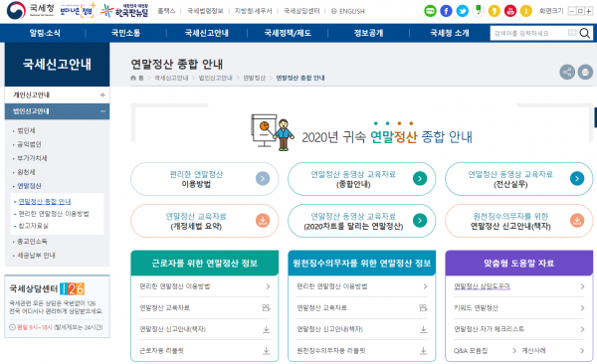
Task: Open 연말정산 동영상 교육자료 (전산실무) button
Action: (518, 179)
